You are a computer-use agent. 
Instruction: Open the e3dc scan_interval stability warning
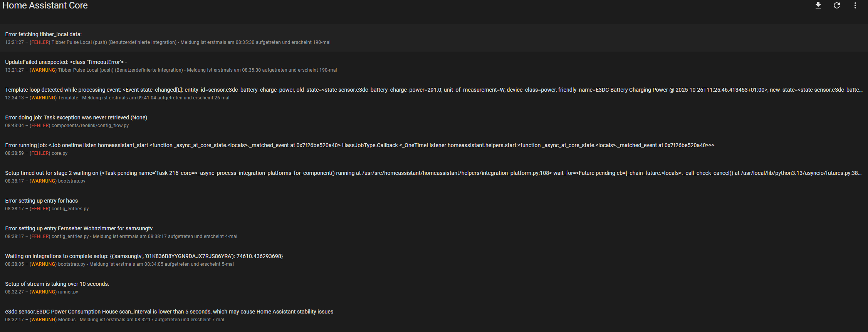169,312
